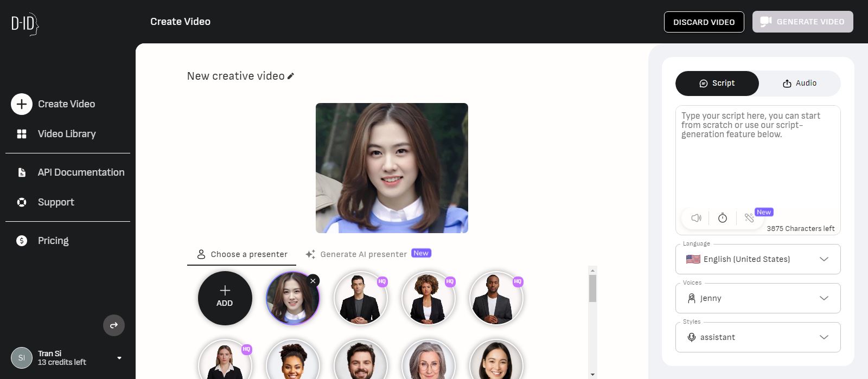The image size is (868, 379).
Task: Expand the Tran Si account menu arrow
Action: tap(119, 358)
